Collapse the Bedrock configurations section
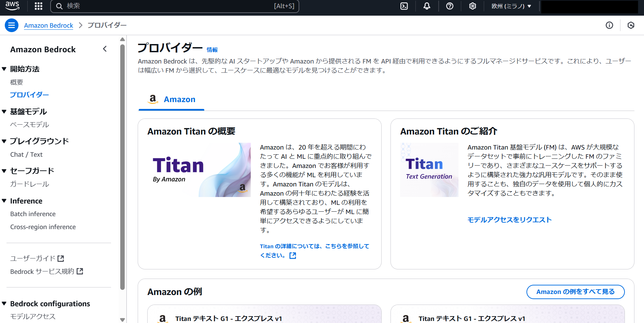Screen dimensions: 644x323 [x=4, y=304]
